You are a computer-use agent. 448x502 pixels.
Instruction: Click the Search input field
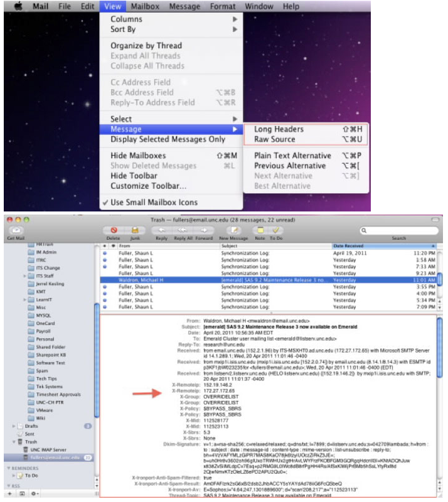pyautogui.click(x=398, y=231)
